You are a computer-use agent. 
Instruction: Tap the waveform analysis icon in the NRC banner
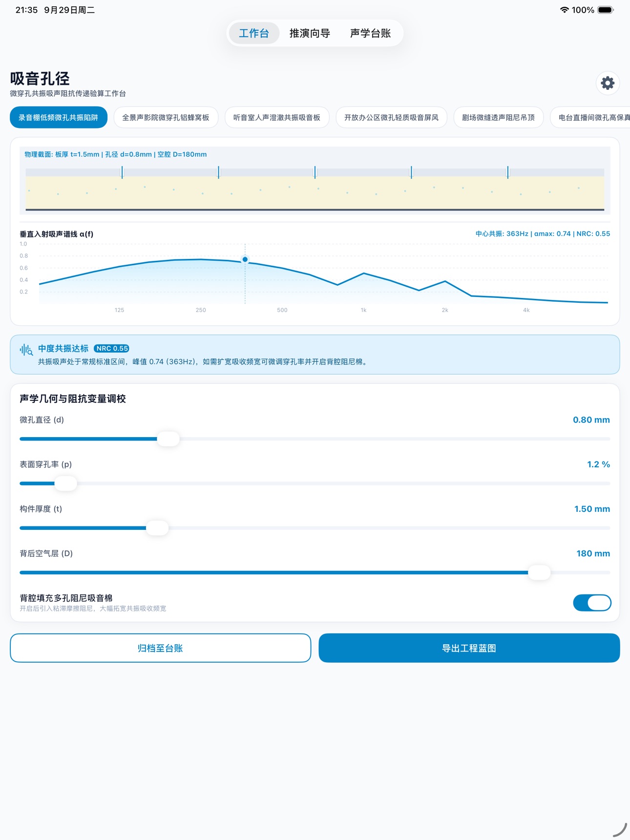(26, 350)
